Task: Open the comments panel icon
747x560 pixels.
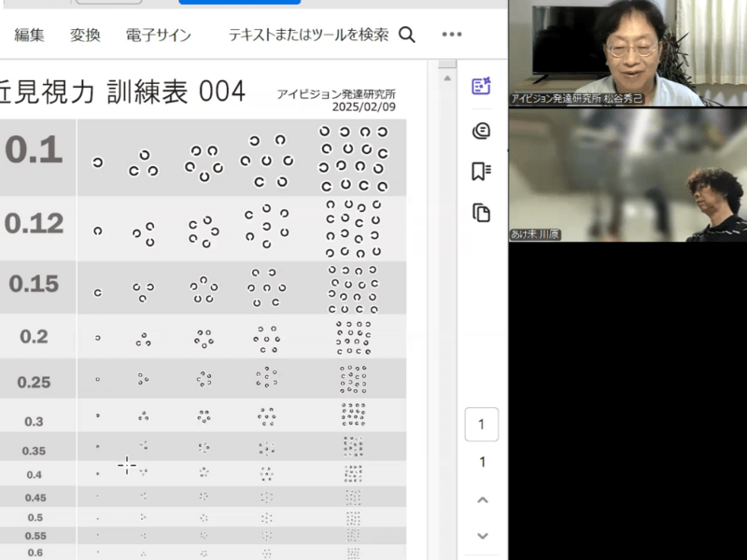Action: [x=481, y=131]
